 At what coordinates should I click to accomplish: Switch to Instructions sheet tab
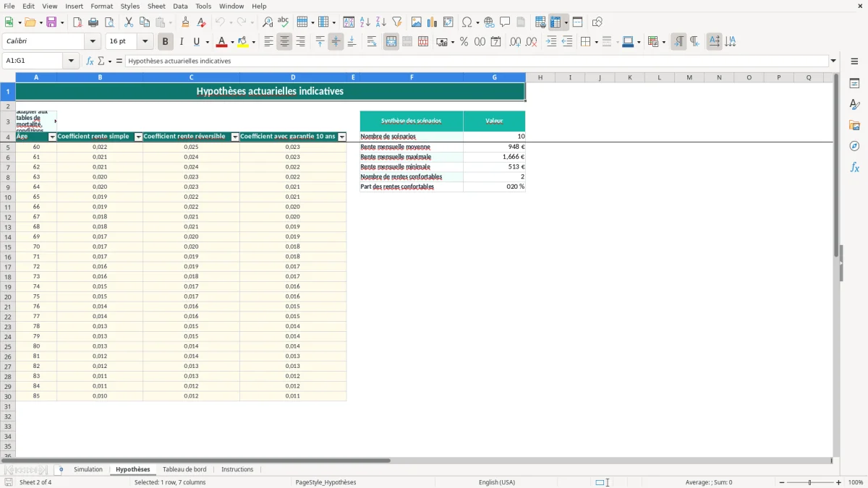coord(237,470)
